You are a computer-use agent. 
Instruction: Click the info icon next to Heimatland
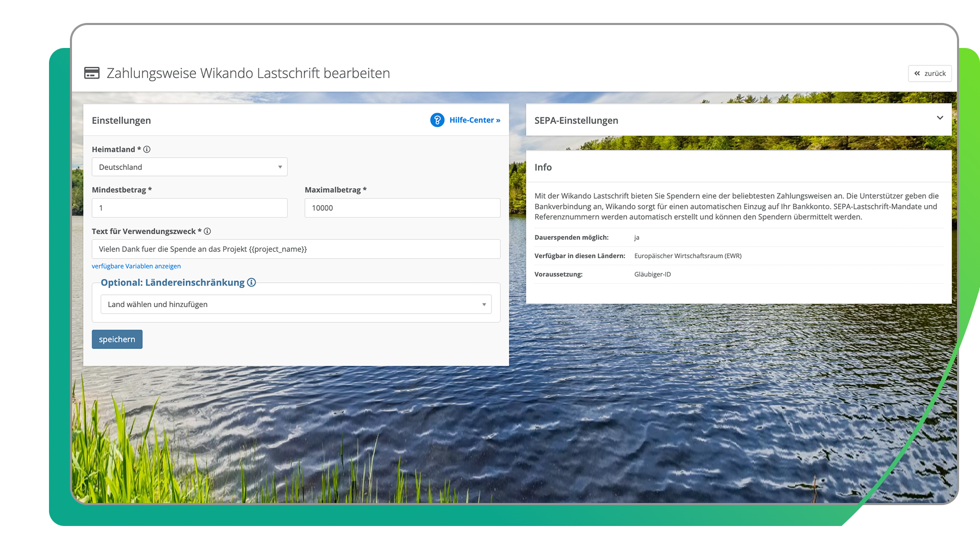click(147, 149)
